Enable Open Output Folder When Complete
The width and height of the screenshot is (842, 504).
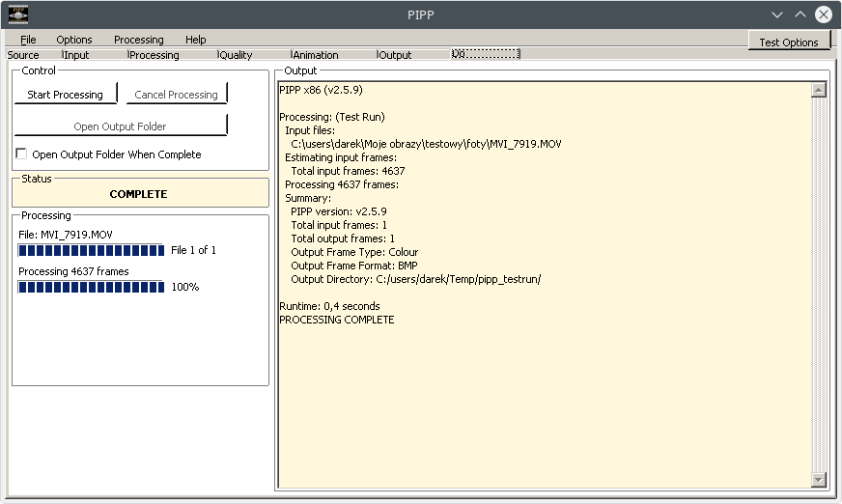coord(21,154)
